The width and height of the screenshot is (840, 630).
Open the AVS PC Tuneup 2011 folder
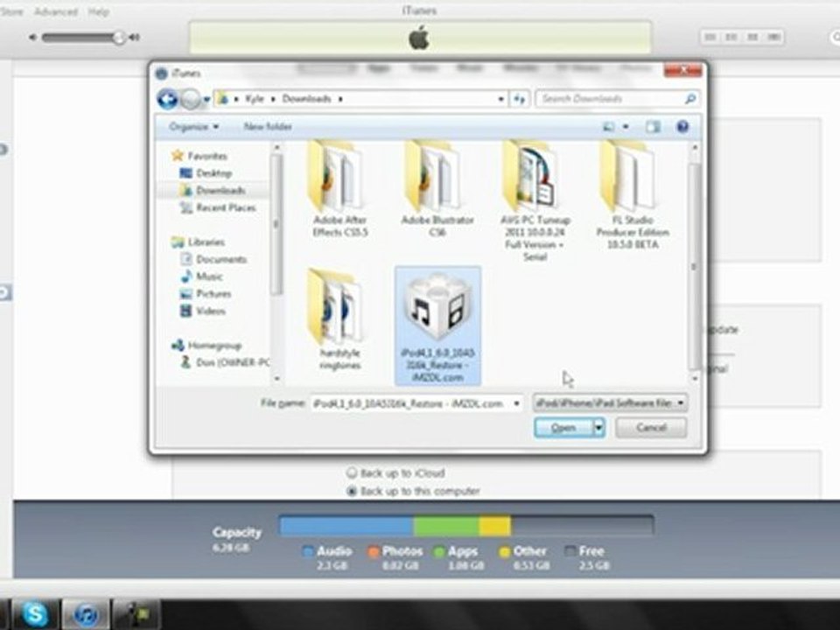point(535,201)
